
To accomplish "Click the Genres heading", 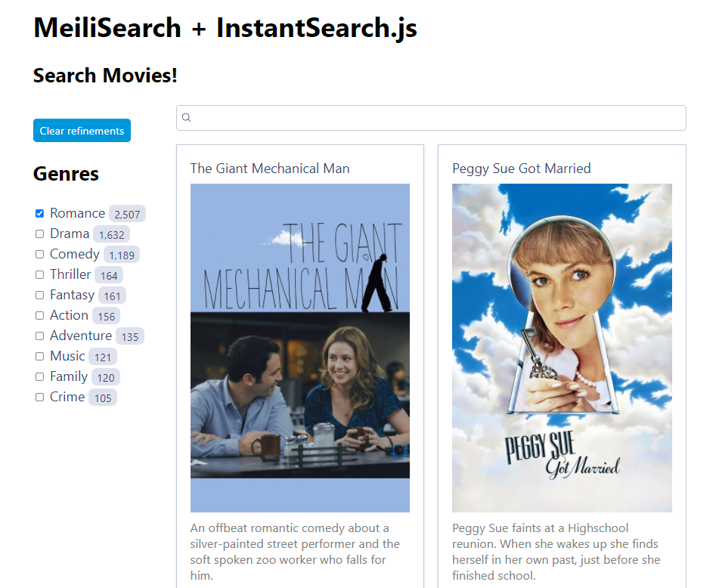I will 66,174.
